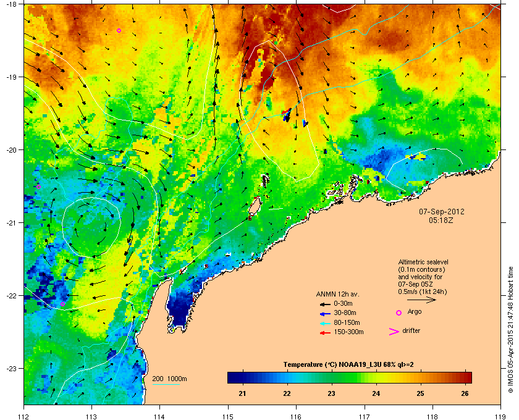The height and width of the screenshot is (420, 519).
Task: Click the Argo float marker near 112.6, -22.1
Action: pyautogui.click(x=62, y=304)
